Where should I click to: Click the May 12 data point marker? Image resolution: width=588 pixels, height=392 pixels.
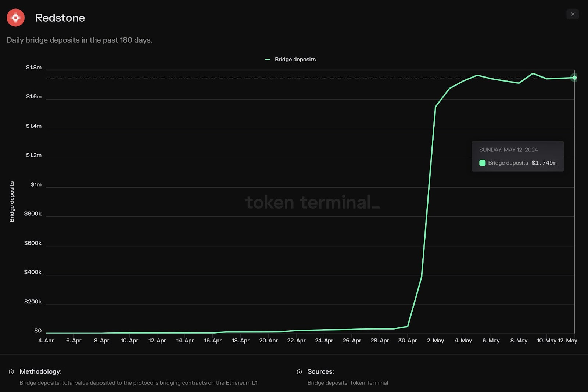click(x=574, y=78)
